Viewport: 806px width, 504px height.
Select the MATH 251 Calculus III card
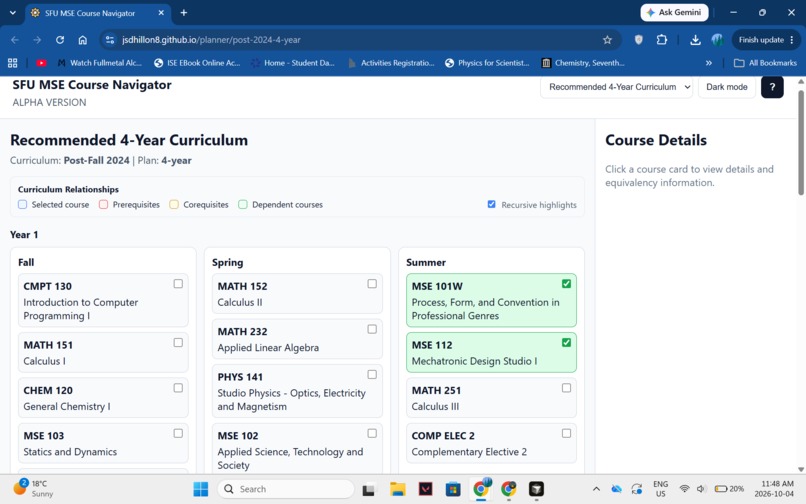tap(491, 398)
